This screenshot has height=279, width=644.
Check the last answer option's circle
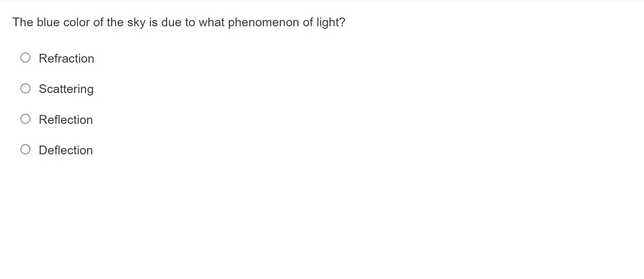(x=25, y=150)
